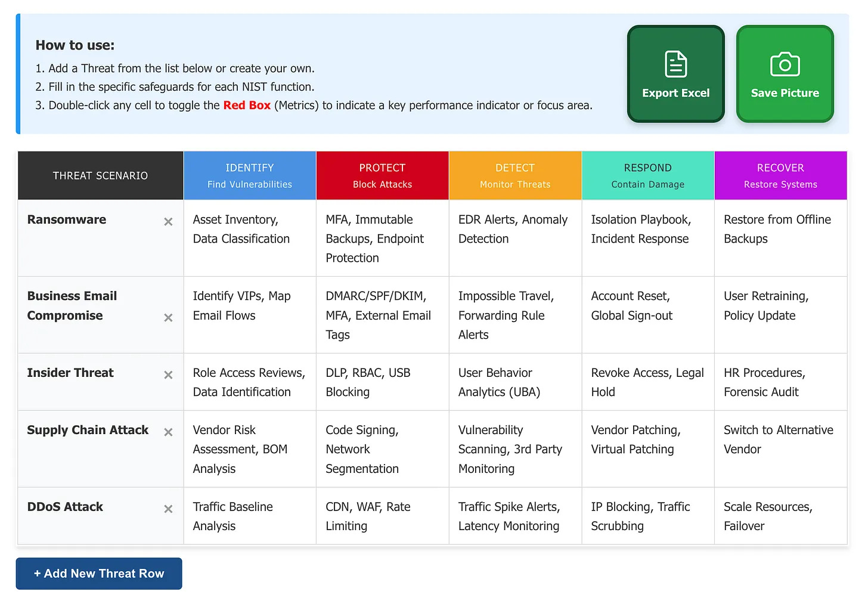Click cell 'CDN, WAF, Rate Limiting'

point(382,516)
